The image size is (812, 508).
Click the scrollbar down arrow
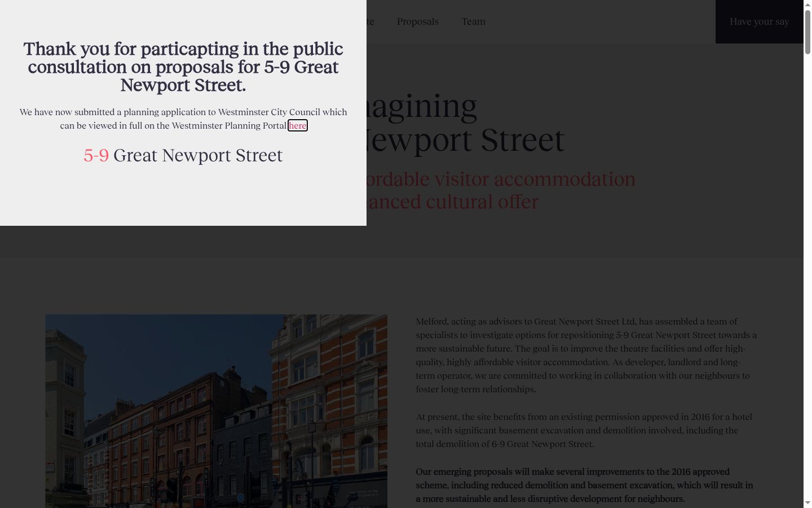tap(807, 503)
